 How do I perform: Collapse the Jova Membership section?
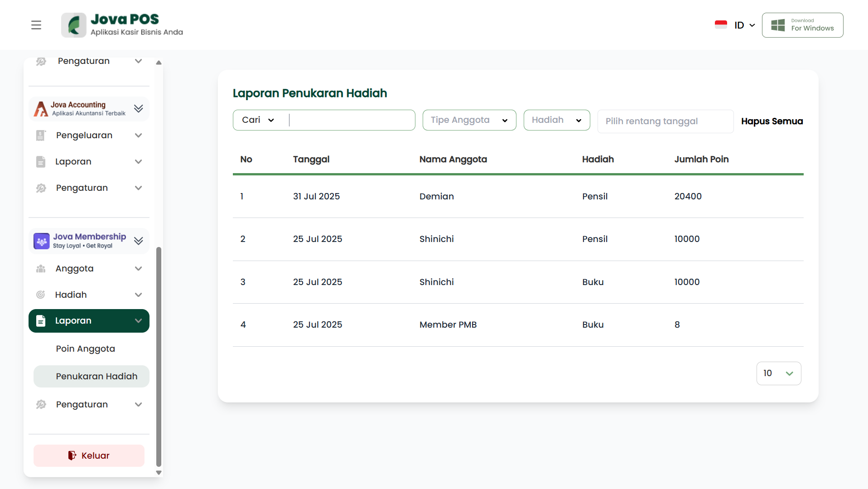coord(139,241)
